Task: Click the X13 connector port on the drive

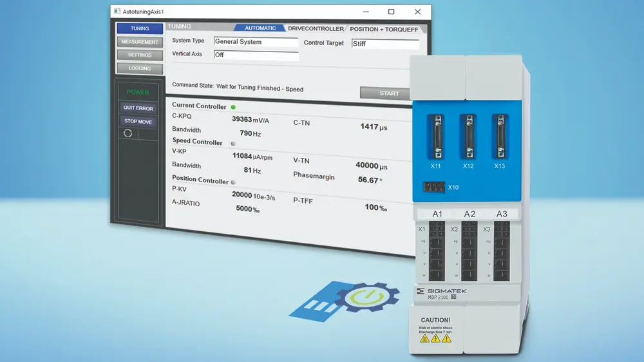Action: (499, 137)
